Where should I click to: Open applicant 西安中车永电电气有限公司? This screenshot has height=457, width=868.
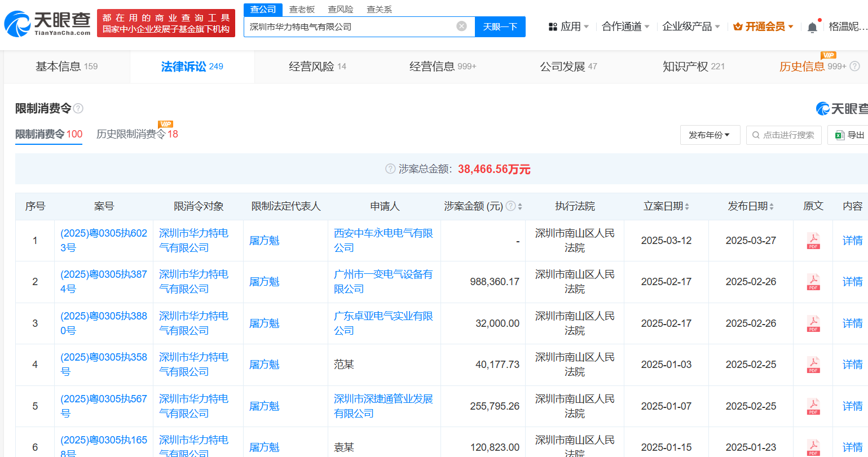(x=384, y=241)
